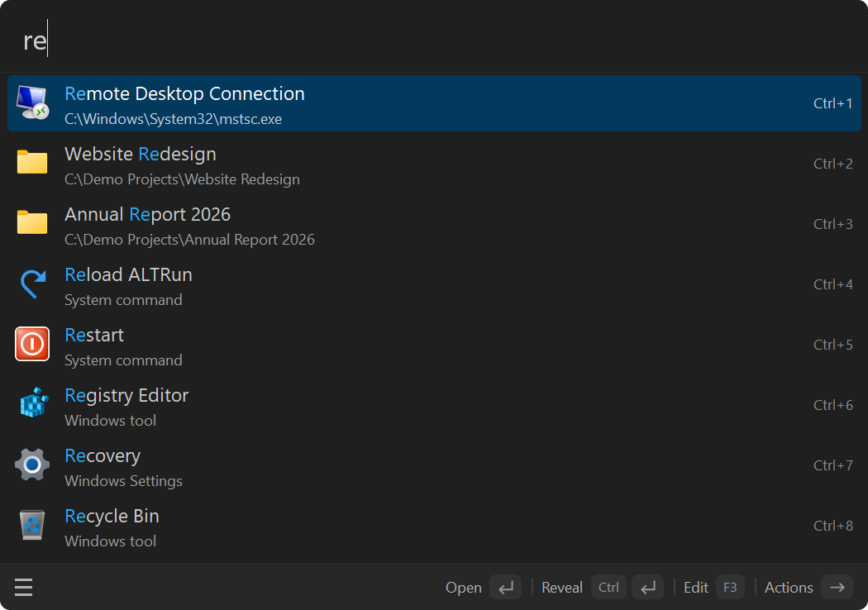This screenshot has height=610, width=868.
Task: Click the Reload ALTRun arrow icon
Action: pos(33,284)
